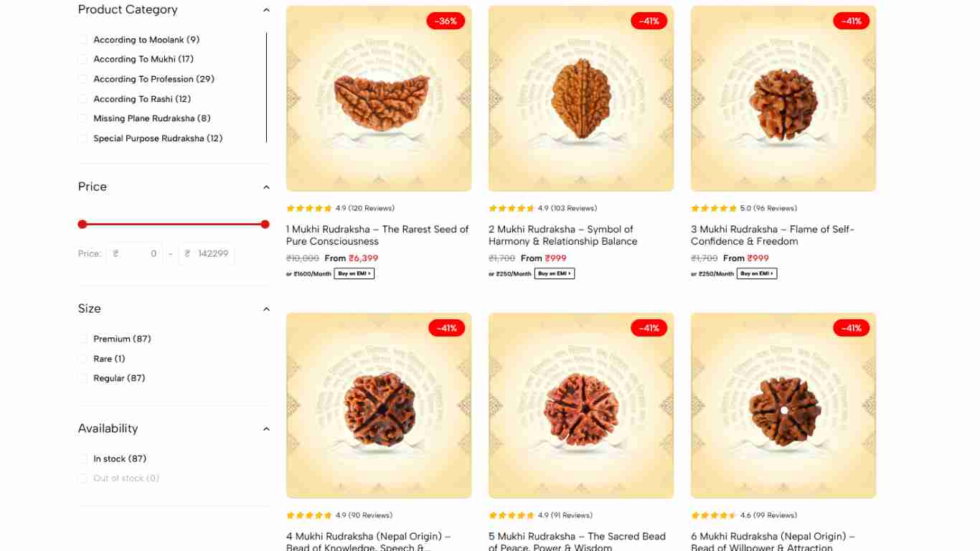Click the right handle of price slider
The image size is (980, 551).
(x=265, y=225)
